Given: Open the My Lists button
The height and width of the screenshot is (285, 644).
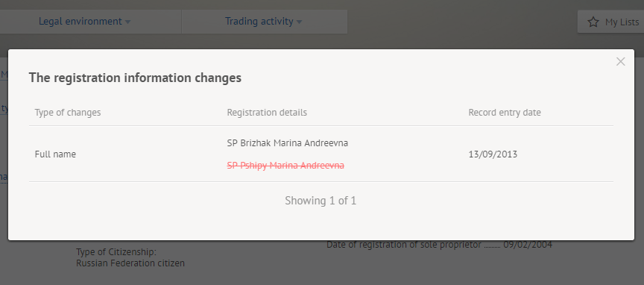Looking at the screenshot, I should 610,22.
